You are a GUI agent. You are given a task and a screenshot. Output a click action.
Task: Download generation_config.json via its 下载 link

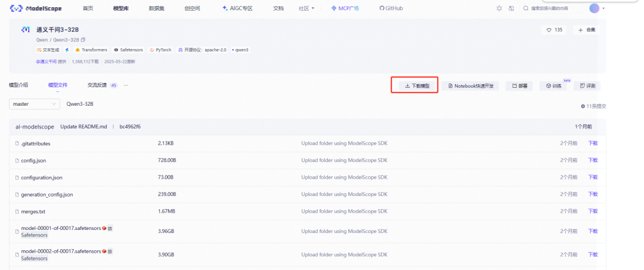pyautogui.click(x=593, y=194)
